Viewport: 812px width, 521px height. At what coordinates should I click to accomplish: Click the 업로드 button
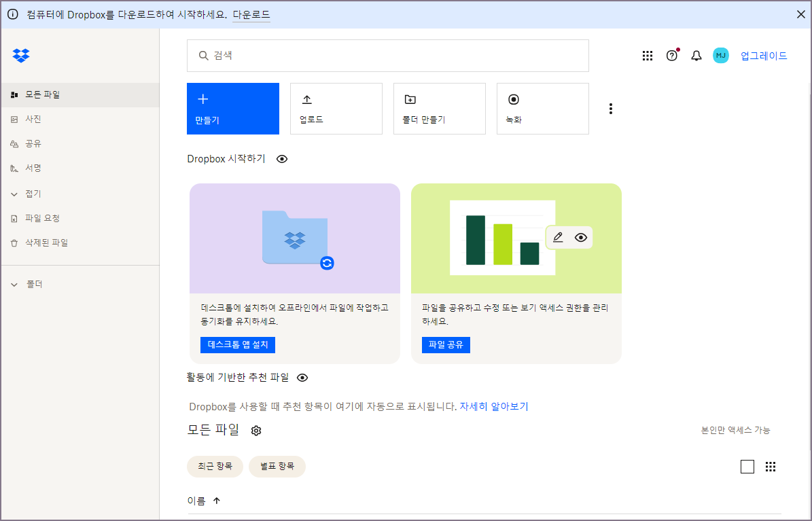pyautogui.click(x=336, y=109)
